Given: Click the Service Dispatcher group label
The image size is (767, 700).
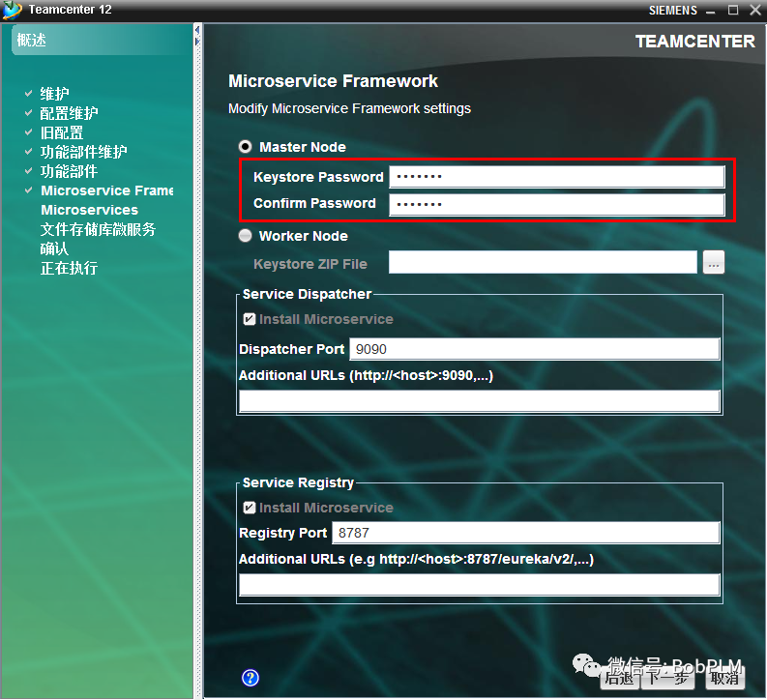Looking at the screenshot, I should coord(308,294).
